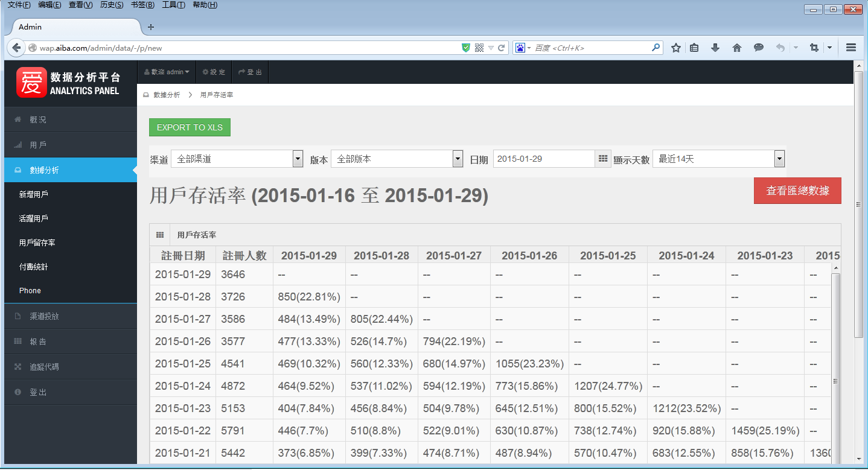The width and height of the screenshot is (868, 470).
Task: Open the bookmarks list icon
Action: (694, 48)
